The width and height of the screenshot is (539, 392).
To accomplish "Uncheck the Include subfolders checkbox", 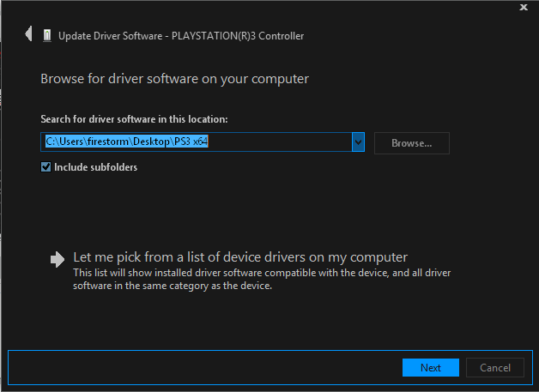I will tap(45, 167).
